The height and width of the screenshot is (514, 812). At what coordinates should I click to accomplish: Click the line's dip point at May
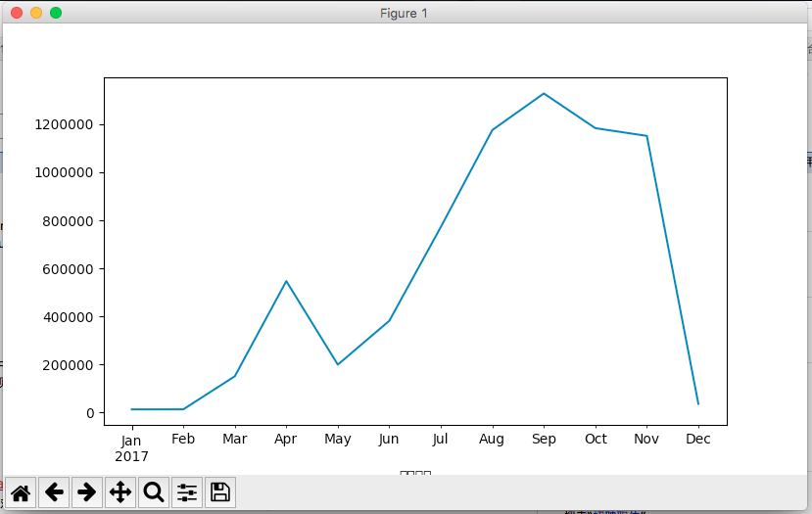click(x=338, y=364)
